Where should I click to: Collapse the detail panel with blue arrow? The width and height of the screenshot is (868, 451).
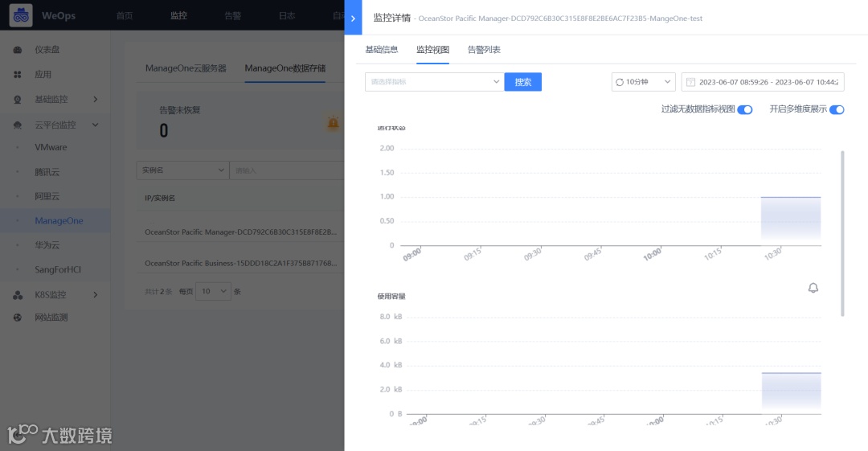coord(353,18)
